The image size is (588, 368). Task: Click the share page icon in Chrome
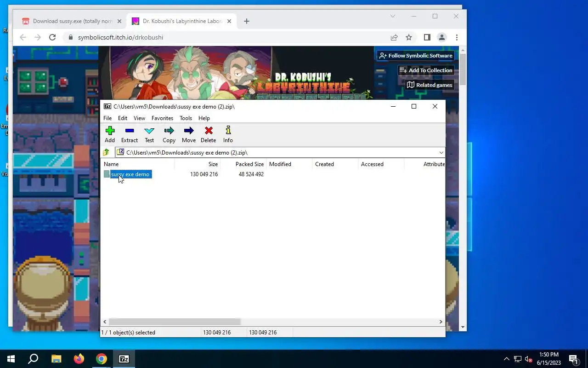(x=394, y=37)
